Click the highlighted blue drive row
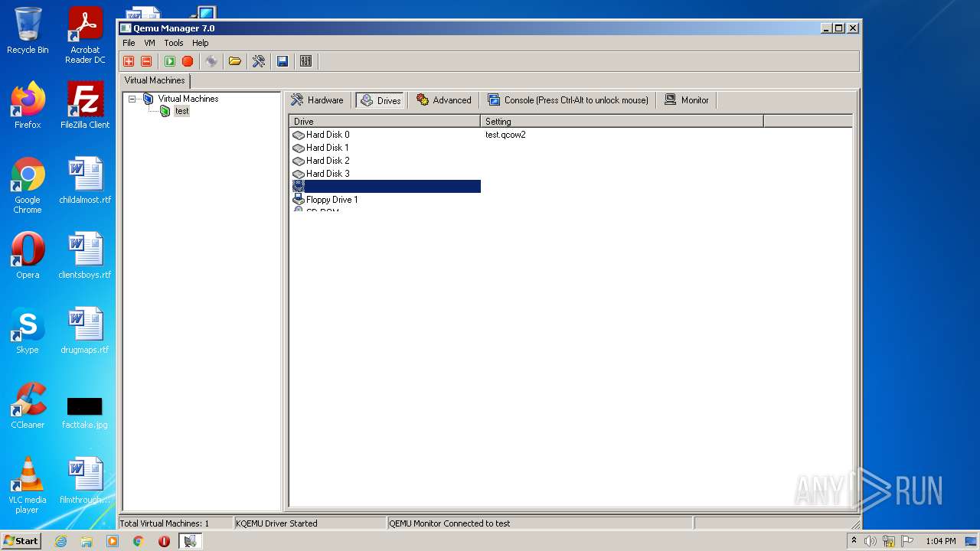This screenshot has width=980, height=551. tap(386, 187)
